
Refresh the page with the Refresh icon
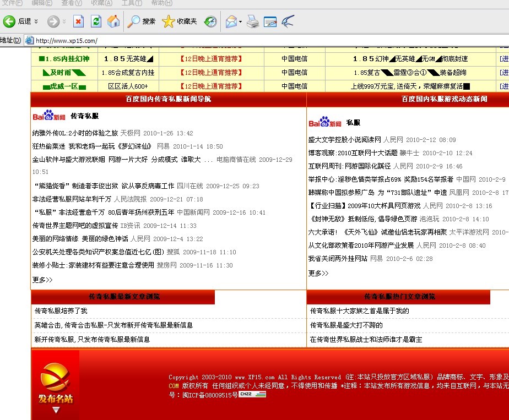point(96,21)
